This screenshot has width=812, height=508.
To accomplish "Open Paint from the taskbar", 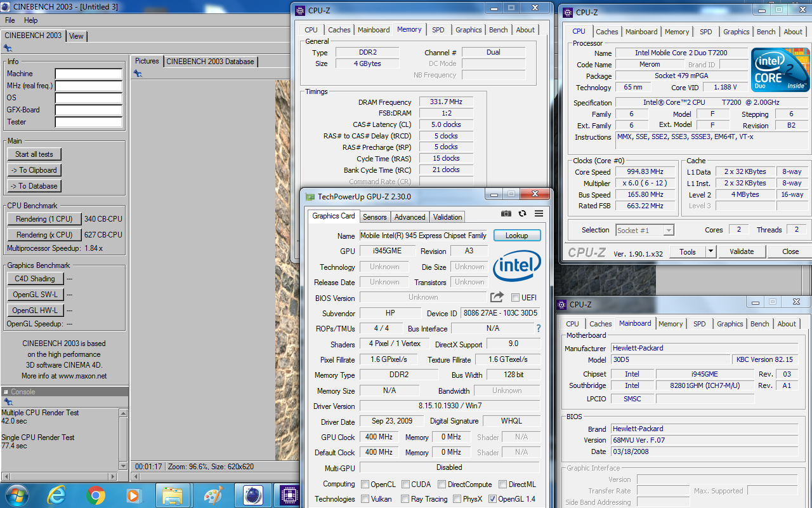I will click(213, 495).
